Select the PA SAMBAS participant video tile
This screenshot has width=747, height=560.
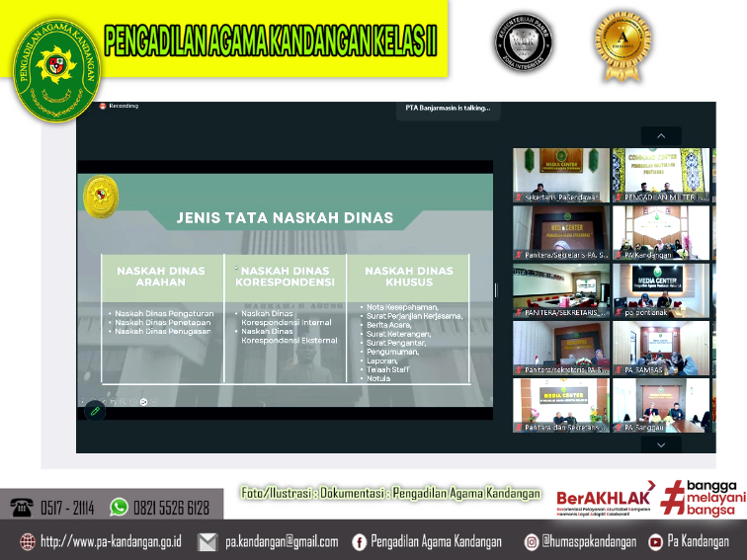tap(661, 349)
